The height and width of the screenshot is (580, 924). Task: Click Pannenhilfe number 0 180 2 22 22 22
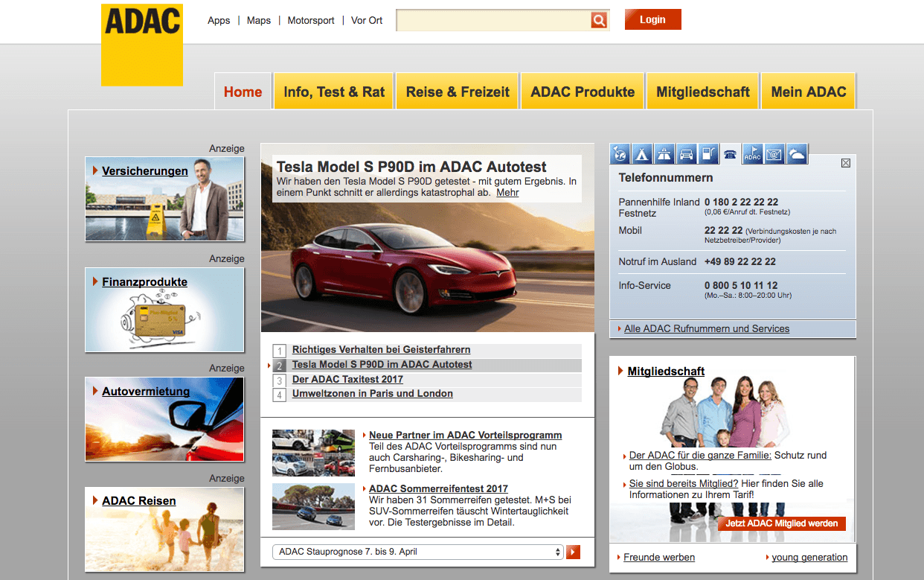741,202
